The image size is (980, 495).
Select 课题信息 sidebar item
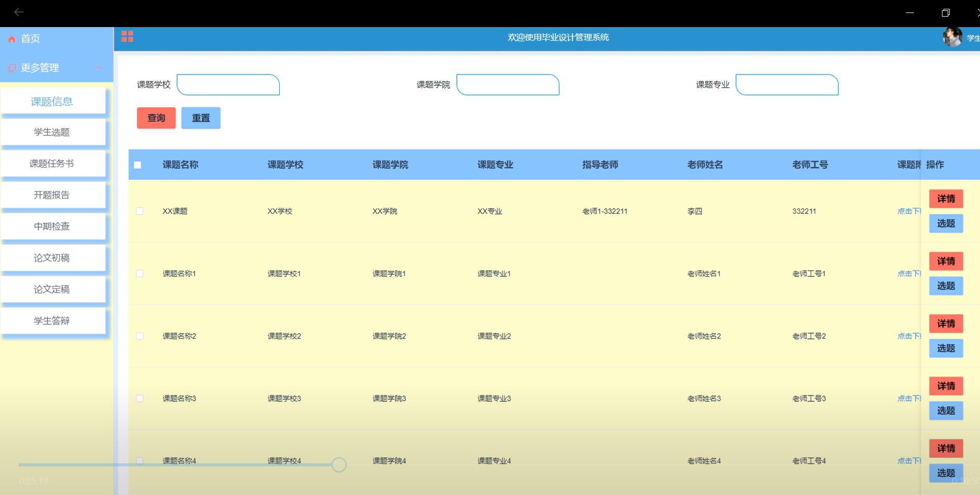(x=52, y=101)
